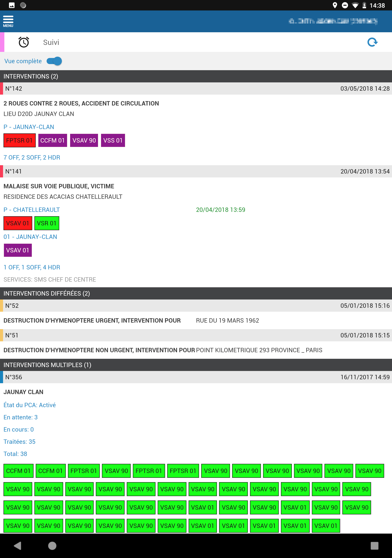Screen dimensions: 392x558
Task: Tap LIEU D20D JAUNAY CLAN address
Action: pyautogui.click(x=39, y=114)
